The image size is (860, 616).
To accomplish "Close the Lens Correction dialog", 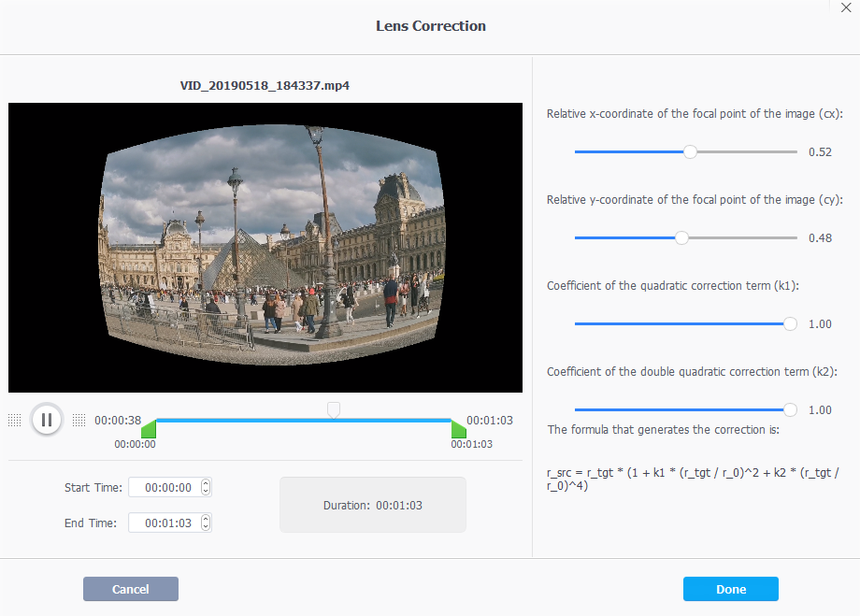I will pos(846,7).
